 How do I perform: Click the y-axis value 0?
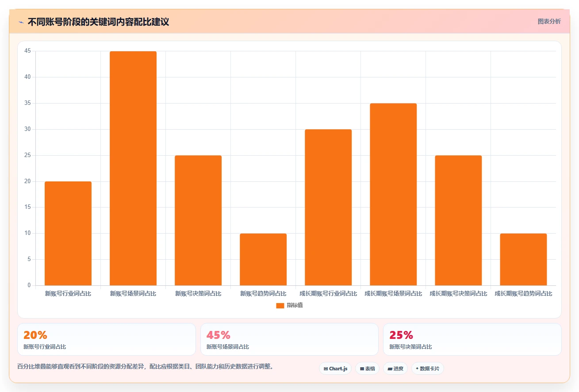pos(29,285)
